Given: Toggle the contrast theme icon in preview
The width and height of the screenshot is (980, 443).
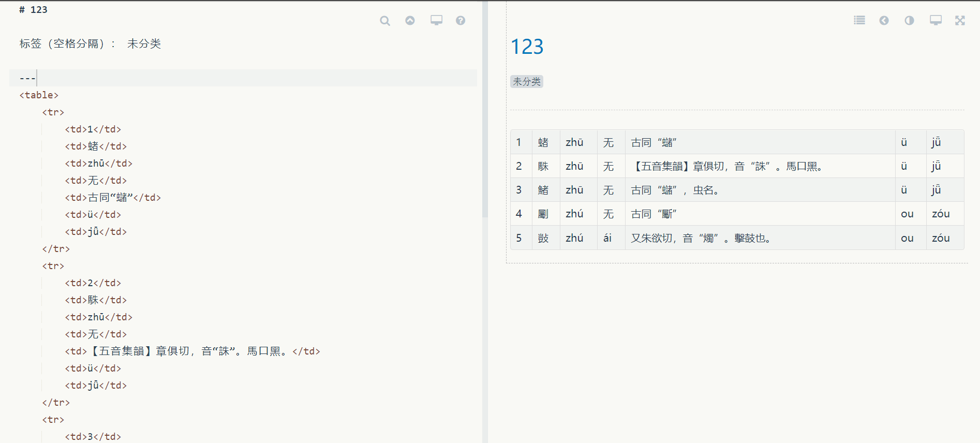Looking at the screenshot, I should (x=909, y=20).
